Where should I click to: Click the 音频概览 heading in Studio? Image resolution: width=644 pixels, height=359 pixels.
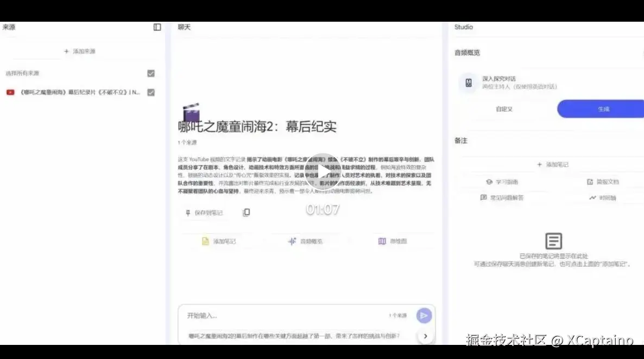point(467,53)
